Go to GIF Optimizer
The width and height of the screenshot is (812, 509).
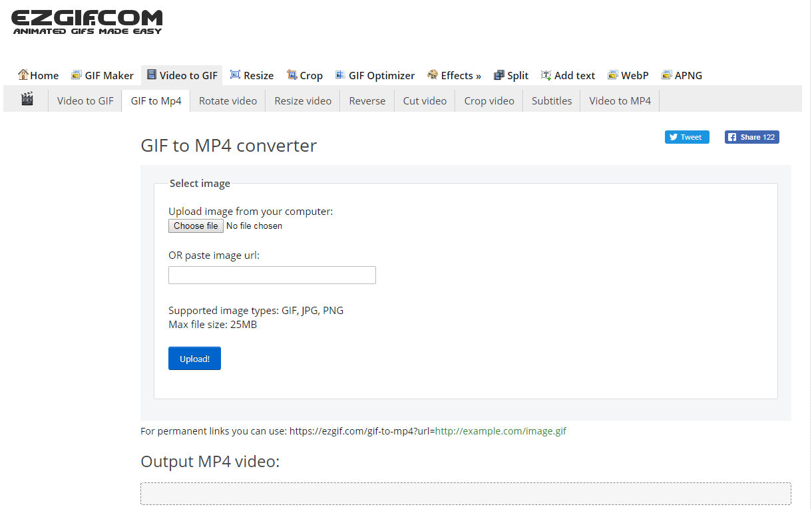point(375,75)
